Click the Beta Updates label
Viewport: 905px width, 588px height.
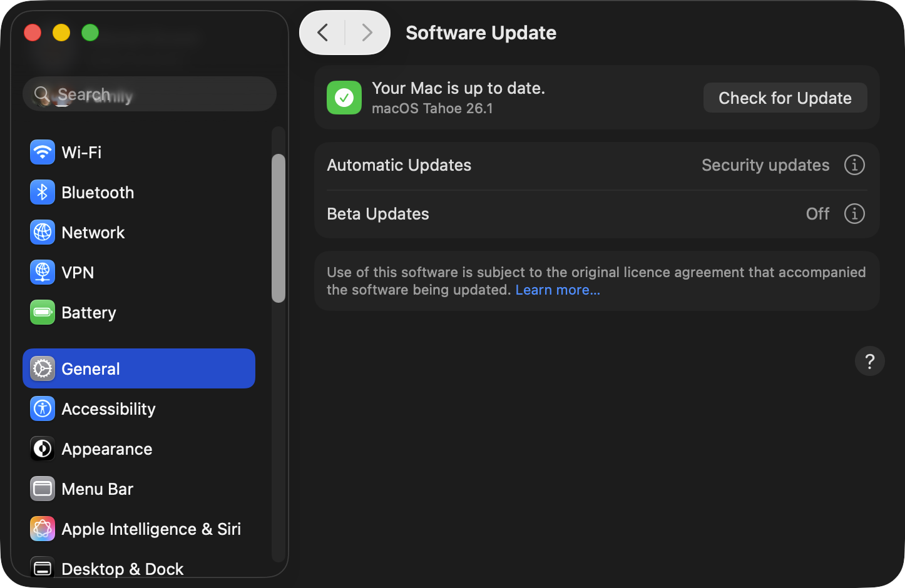[378, 214]
